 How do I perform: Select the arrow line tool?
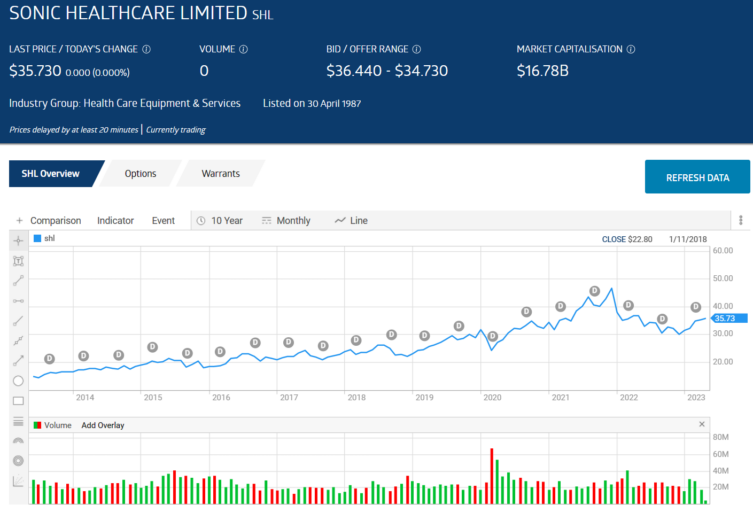click(18, 361)
